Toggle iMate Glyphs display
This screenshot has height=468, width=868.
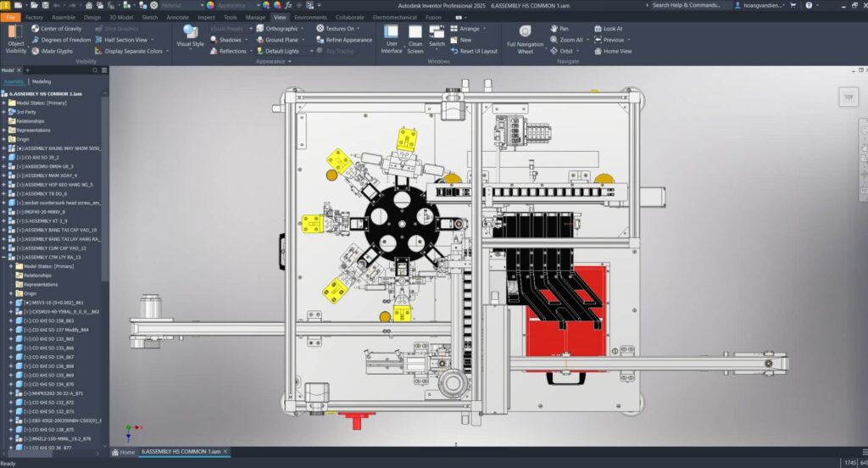pyautogui.click(x=52, y=51)
